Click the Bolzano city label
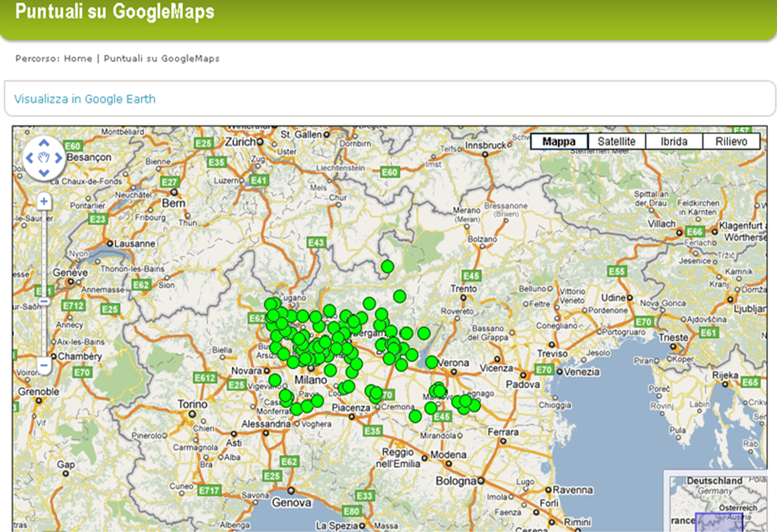The width and height of the screenshot is (777, 532). (482, 239)
